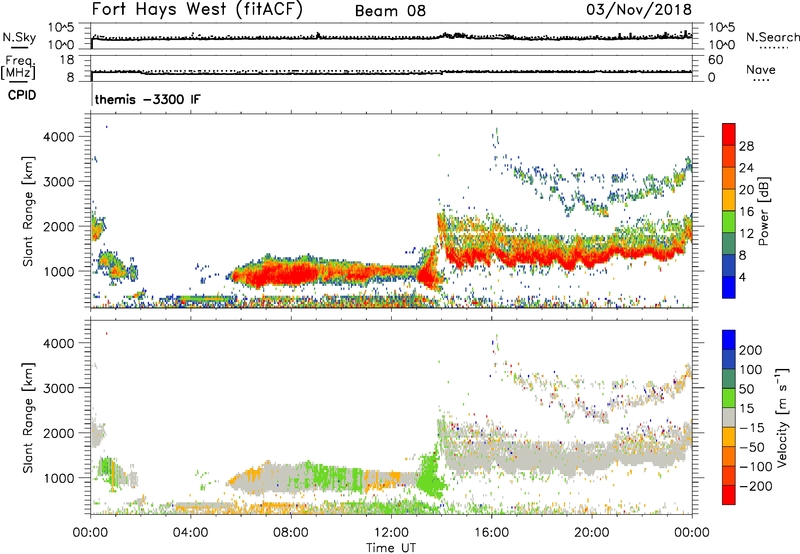800x554 pixels.
Task: Click the '4000' tick of the power panel
Action: click(x=59, y=137)
